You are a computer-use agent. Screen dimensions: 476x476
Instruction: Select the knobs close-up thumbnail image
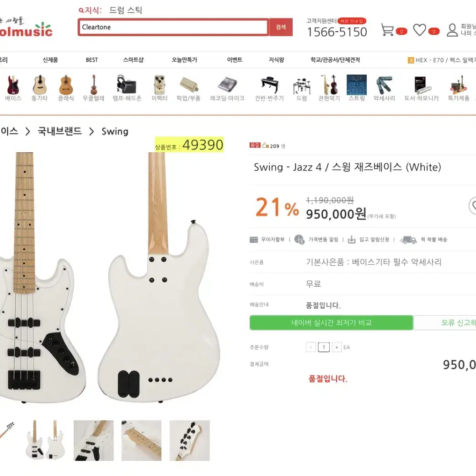[x=189, y=440]
